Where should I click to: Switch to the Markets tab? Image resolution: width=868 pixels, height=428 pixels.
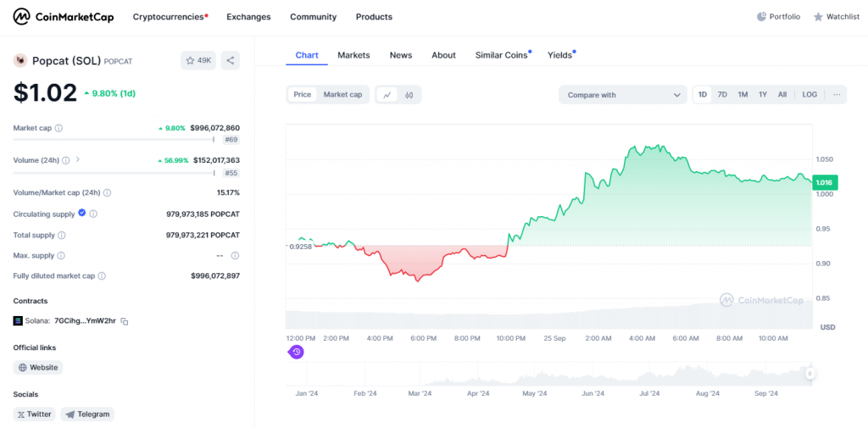(353, 55)
